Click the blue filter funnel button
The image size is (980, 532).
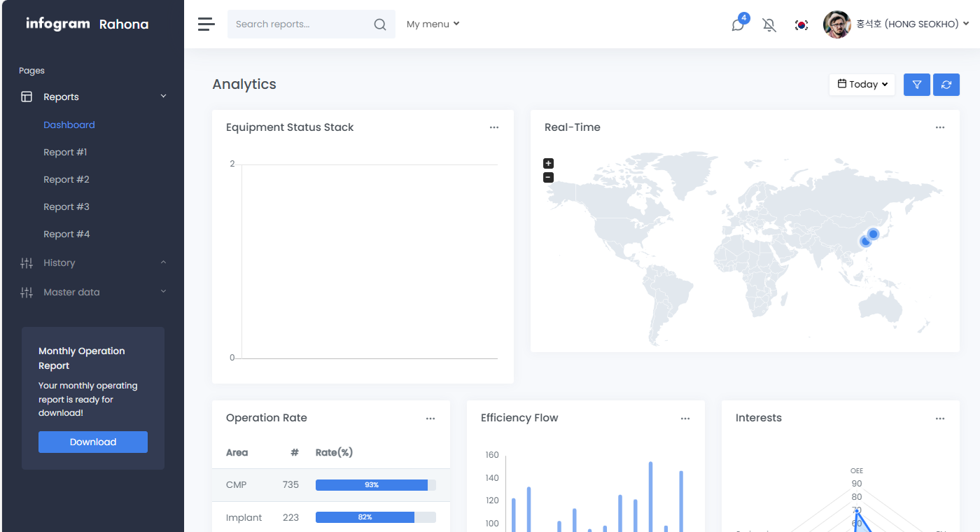pyautogui.click(x=916, y=85)
